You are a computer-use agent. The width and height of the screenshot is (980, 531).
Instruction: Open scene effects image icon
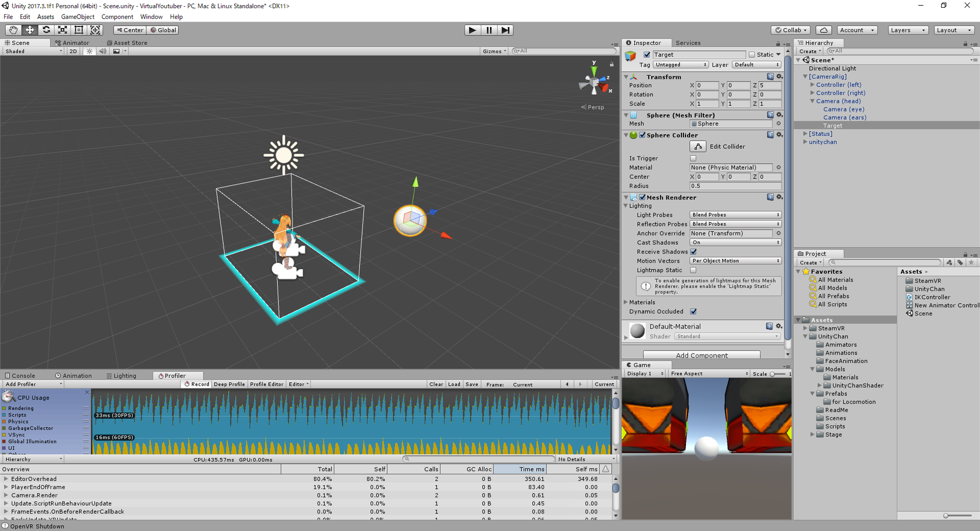(x=117, y=51)
